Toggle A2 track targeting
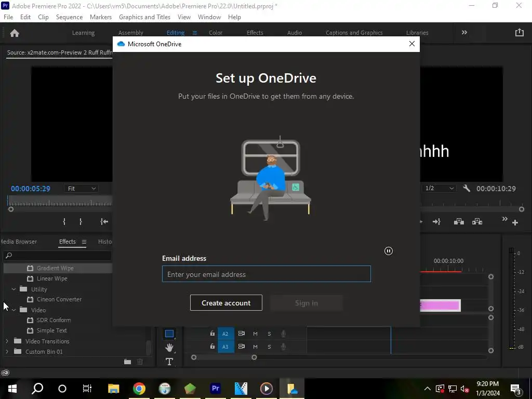Screen dimensions: 532x399 click(225, 334)
